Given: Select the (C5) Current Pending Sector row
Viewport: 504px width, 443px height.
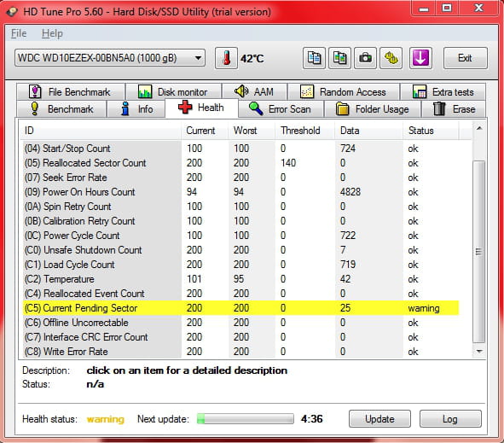Looking at the screenshot, I should pyautogui.click(x=240, y=308).
